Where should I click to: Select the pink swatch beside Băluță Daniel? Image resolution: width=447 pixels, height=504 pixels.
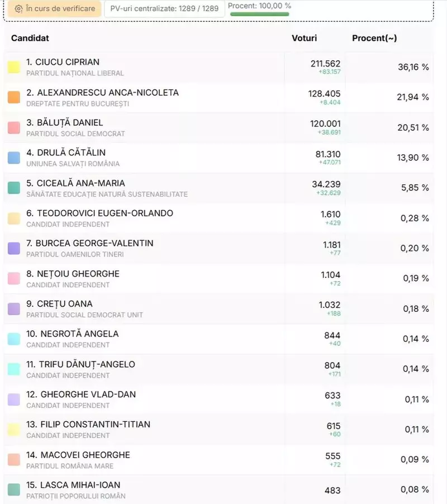point(14,127)
